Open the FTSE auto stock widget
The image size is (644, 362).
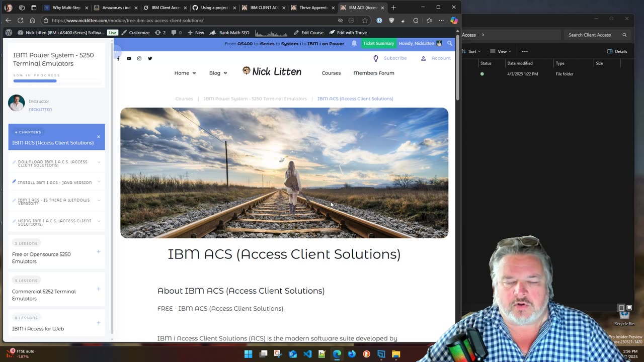click(x=20, y=353)
